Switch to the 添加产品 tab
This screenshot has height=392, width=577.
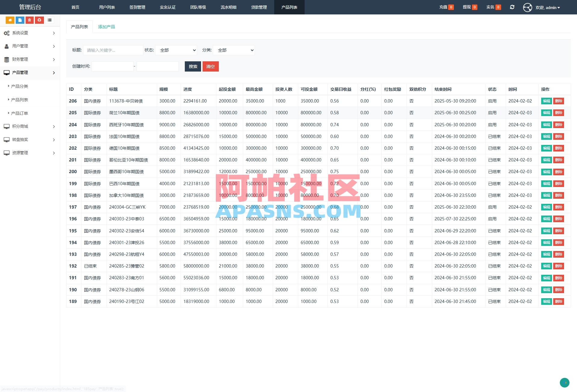coord(106,26)
